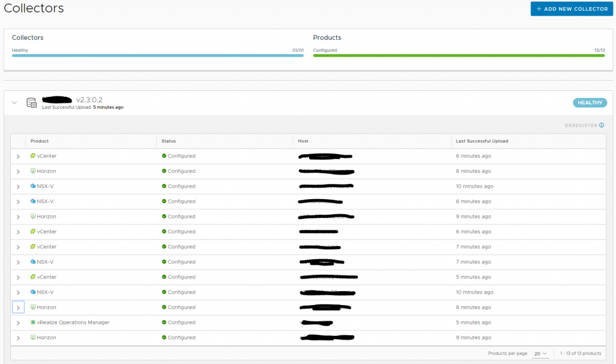This screenshot has width=616, height=364.
Task: Click the Host column header
Action: coord(303,141)
